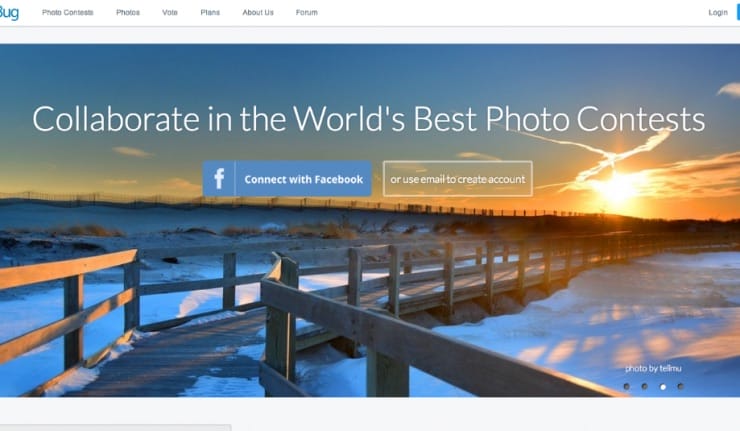The image size is (740, 431).
Task: Click the Facebook 'f' logo icon
Action: pos(219,179)
